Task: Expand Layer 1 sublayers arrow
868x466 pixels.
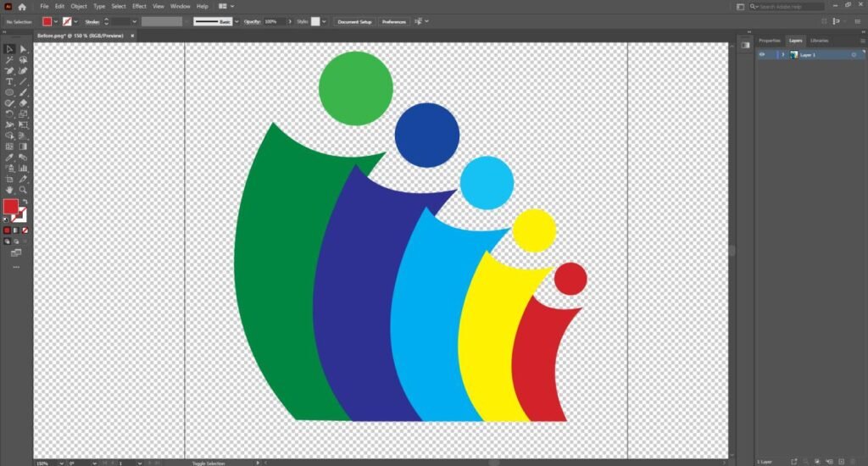Action: pos(782,55)
